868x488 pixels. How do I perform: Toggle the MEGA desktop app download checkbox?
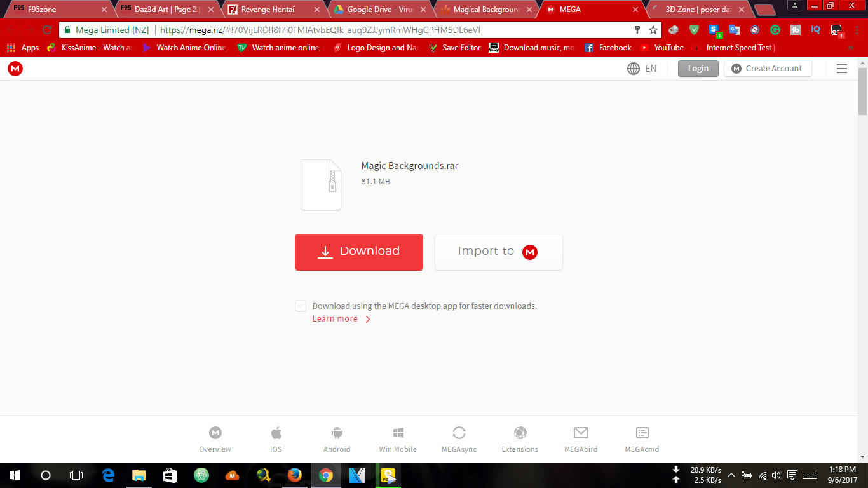point(301,306)
